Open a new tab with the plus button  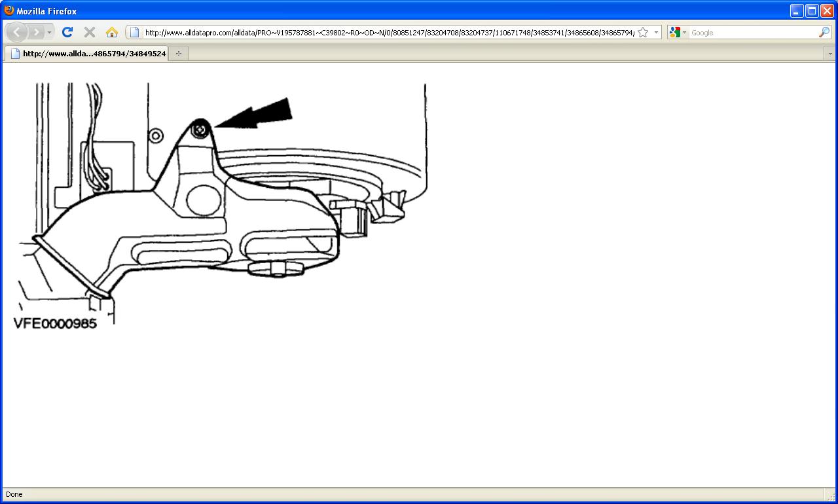(x=179, y=54)
